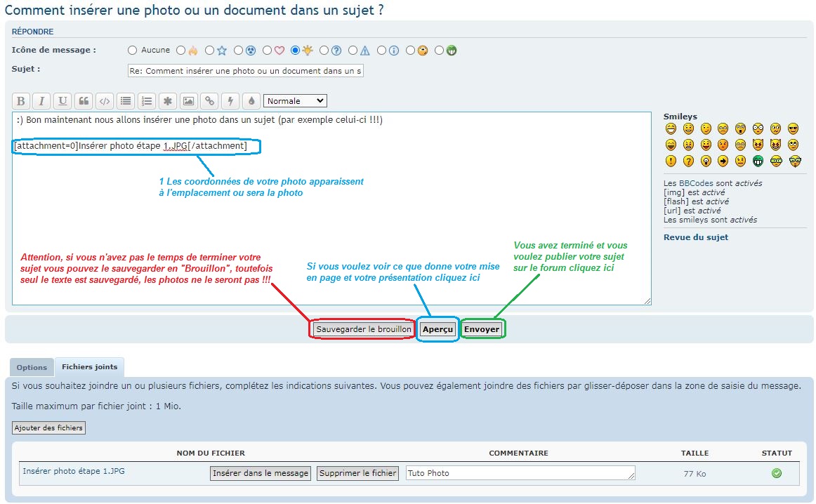Viewport: 816px width, 504px height.
Task: Open the "Normale" font size dropdown
Action: (295, 101)
